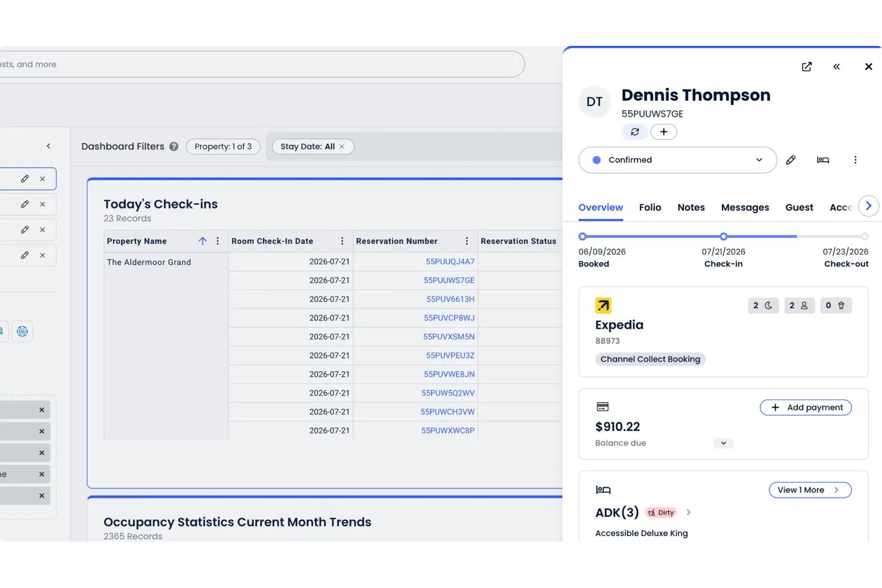Click the Channel Collect Booking tag

tap(650, 359)
